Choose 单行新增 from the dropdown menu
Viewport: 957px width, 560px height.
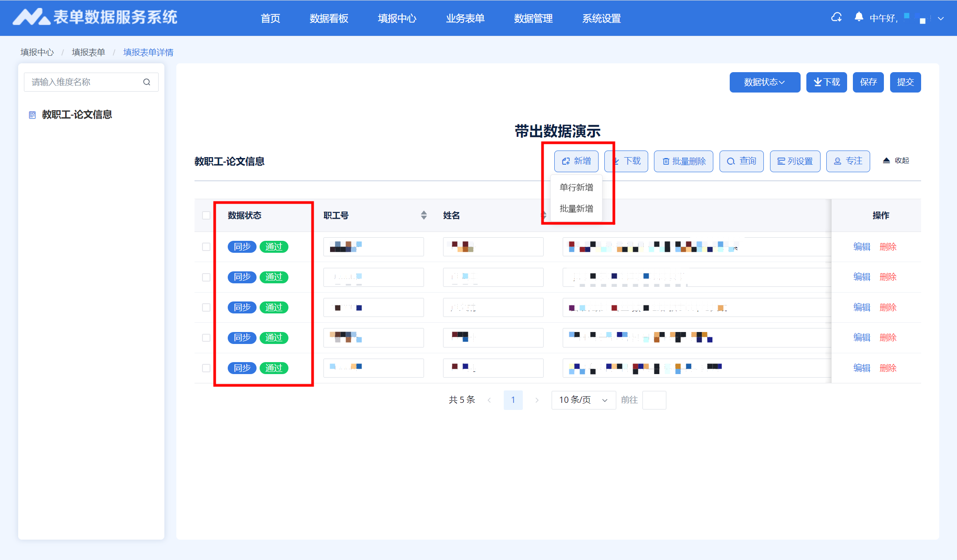tap(576, 187)
